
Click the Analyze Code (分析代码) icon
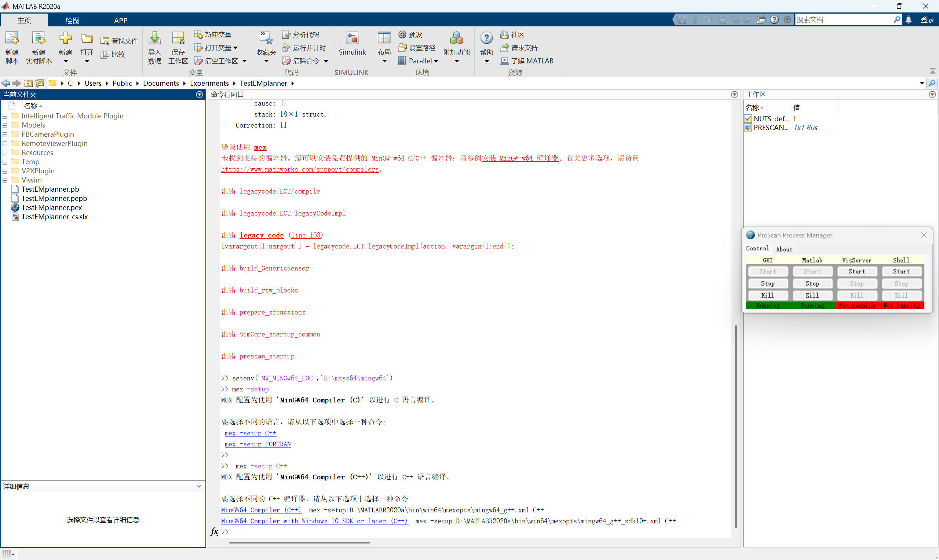click(286, 35)
